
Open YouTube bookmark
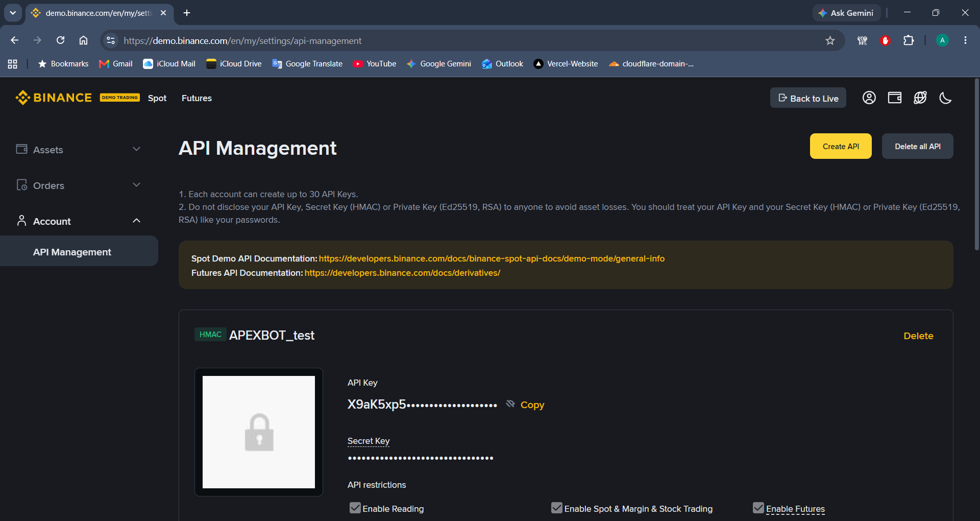pyautogui.click(x=375, y=64)
